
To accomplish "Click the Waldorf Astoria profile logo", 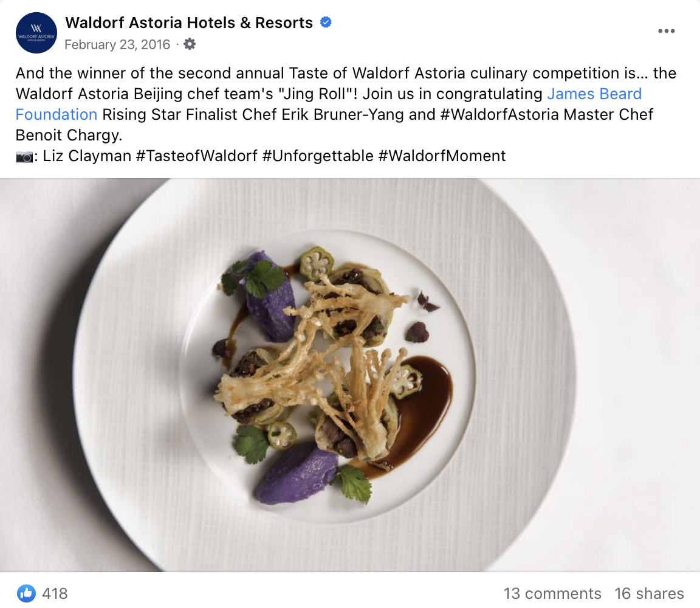I will point(36,33).
